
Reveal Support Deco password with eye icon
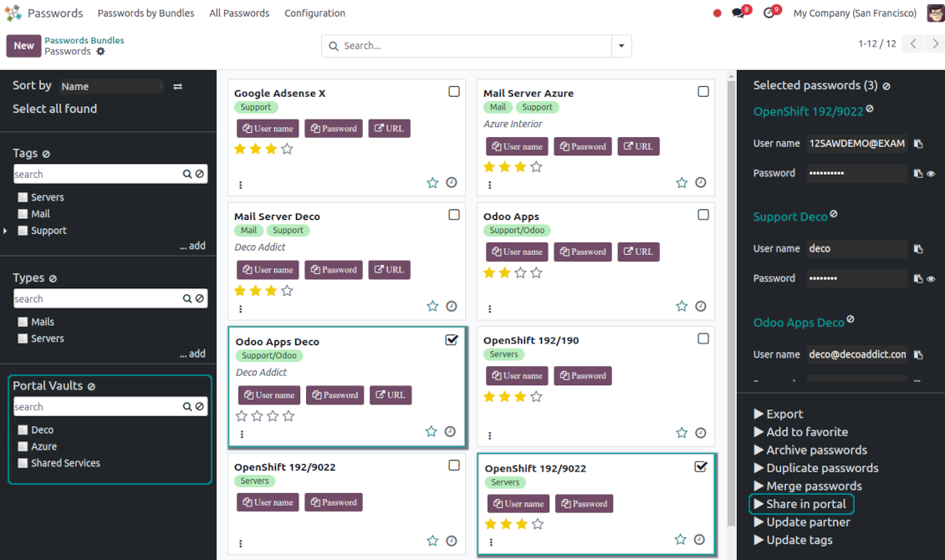(931, 279)
